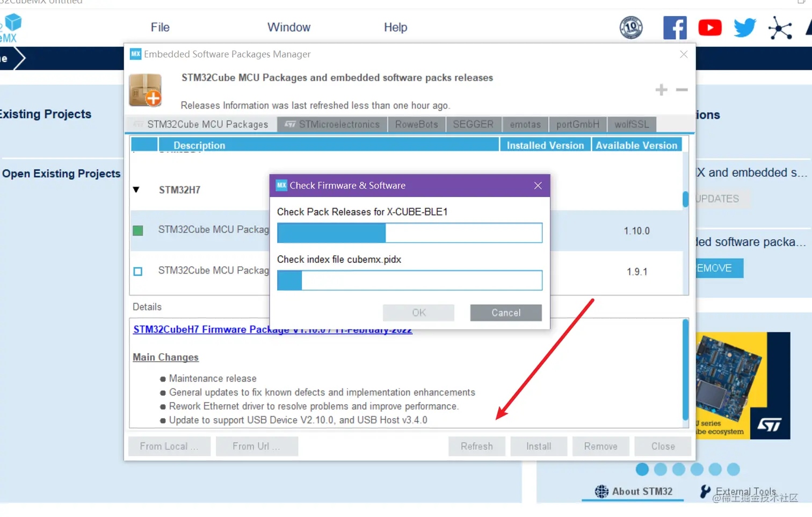Click the Check Pack Releases progress bar
Image resolution: width=812 pixels, height=517 pixels.
point(410,233)
